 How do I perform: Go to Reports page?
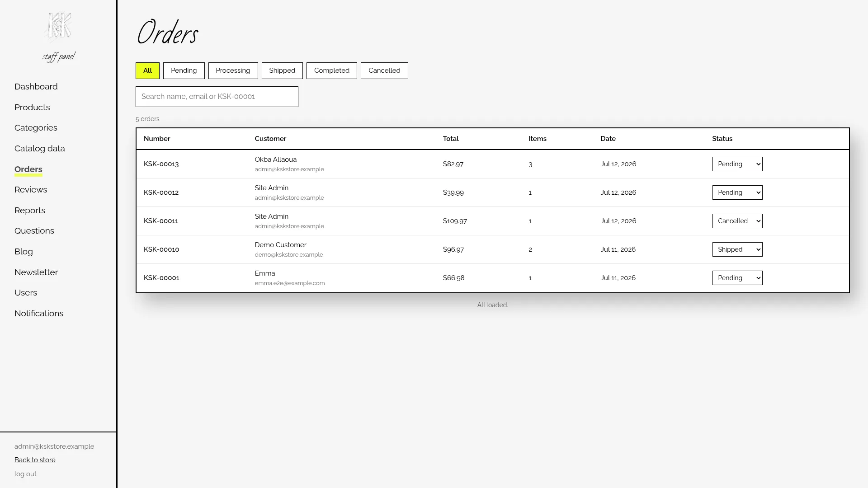30,211
